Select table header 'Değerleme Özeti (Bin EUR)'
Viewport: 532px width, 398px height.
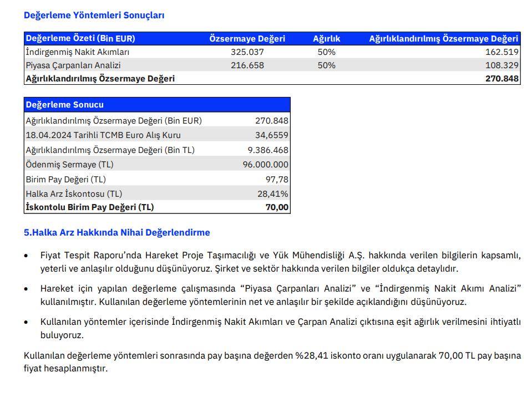coord(80,38)
